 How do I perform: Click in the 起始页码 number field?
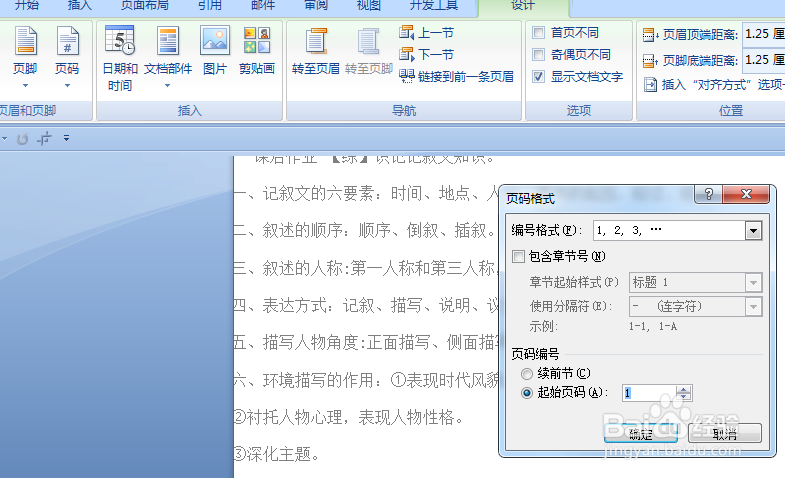click(x=649, y=393)
